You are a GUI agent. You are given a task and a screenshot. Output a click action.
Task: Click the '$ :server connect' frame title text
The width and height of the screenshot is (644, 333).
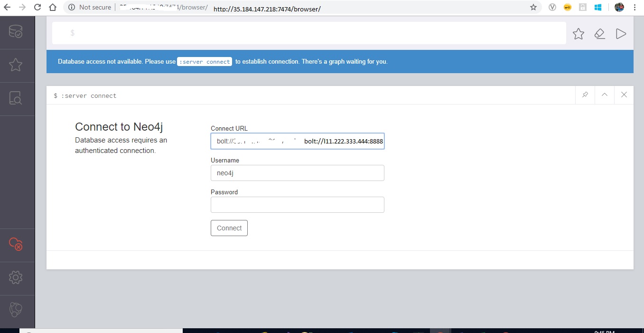click(x=85, y=95)
